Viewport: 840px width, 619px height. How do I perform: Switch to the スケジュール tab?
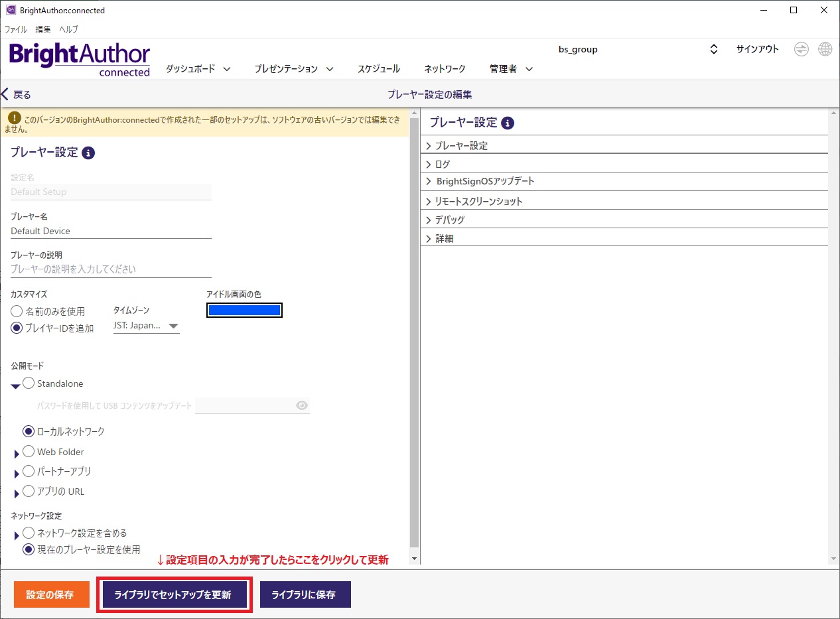[x=379, y=68]
